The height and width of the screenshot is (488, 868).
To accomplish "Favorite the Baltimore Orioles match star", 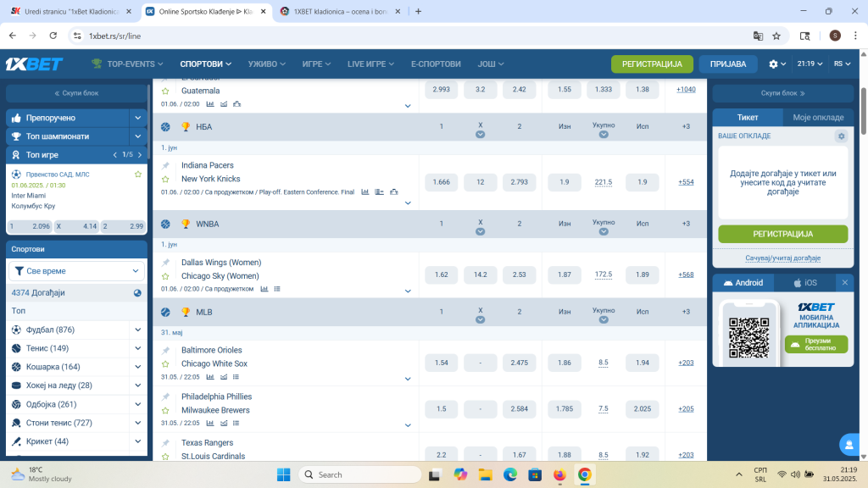I will click(165, 364).
